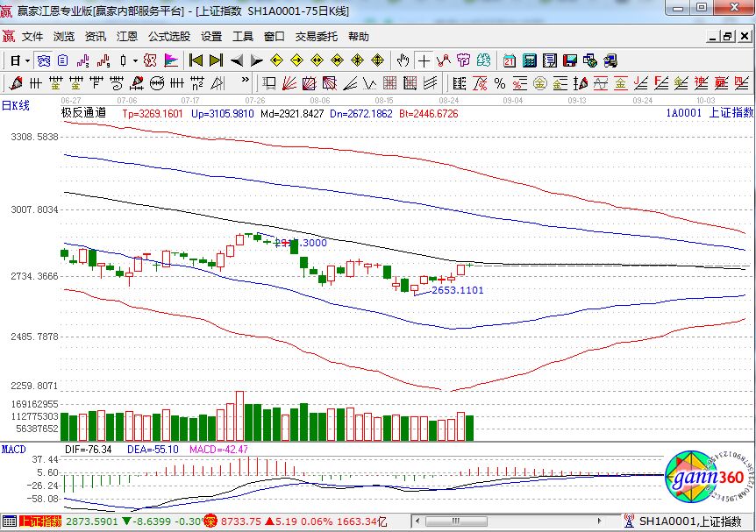This screenshot has width=756, height=532.
Task: Select the percent sign drawing tool
Action: click(x=499, y=83)
